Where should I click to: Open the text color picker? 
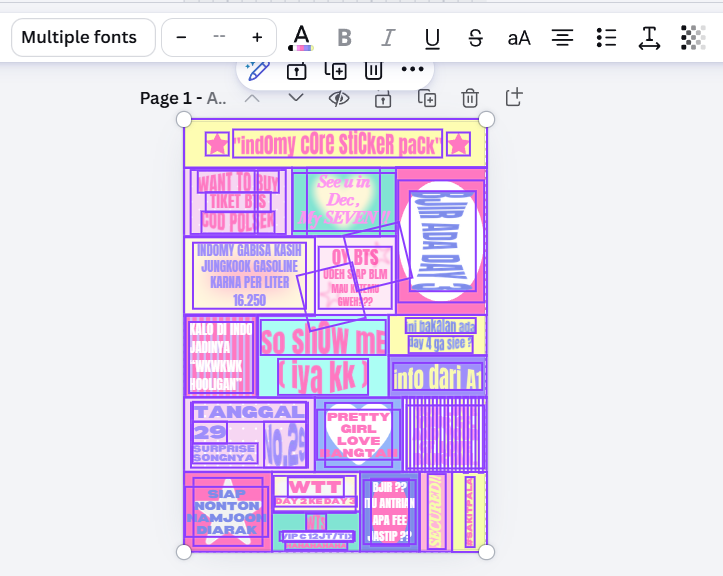pos(301,38)
